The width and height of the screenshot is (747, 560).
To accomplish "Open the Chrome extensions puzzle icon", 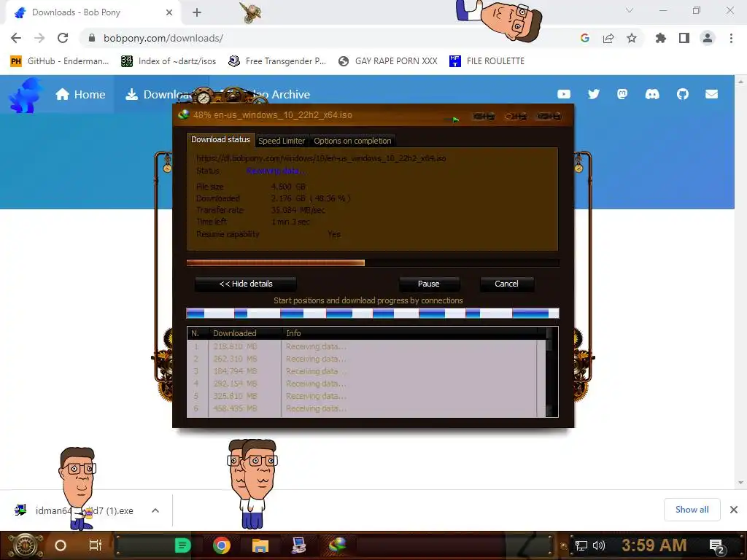I will [661, 38].
